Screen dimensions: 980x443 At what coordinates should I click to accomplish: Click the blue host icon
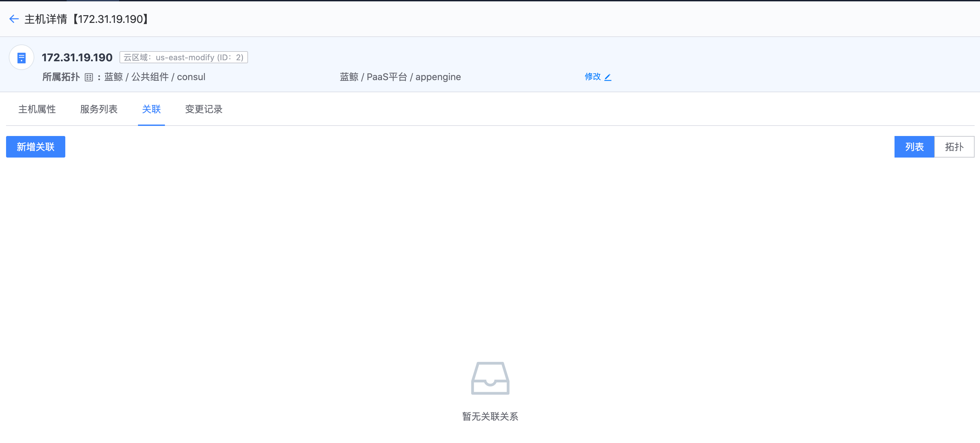22,58
